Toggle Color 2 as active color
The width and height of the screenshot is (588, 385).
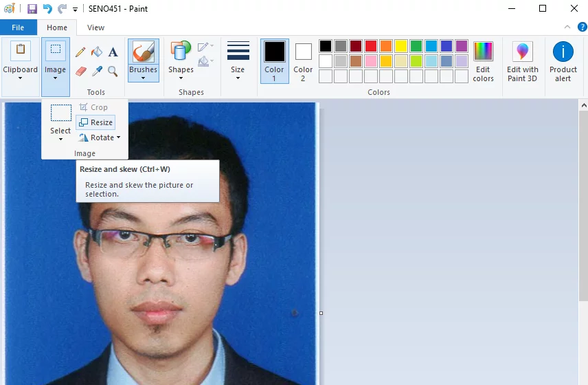click(x=303, y=60)
